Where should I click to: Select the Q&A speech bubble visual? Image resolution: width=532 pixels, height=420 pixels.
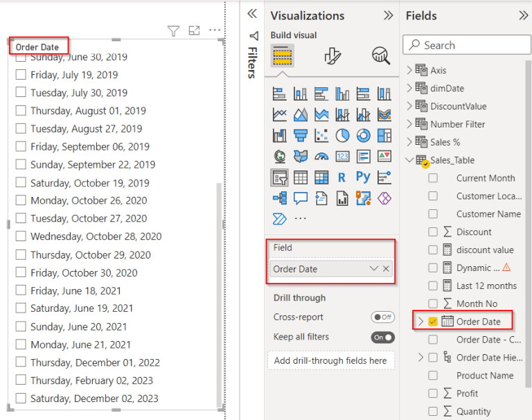click(x=301, y=198)
